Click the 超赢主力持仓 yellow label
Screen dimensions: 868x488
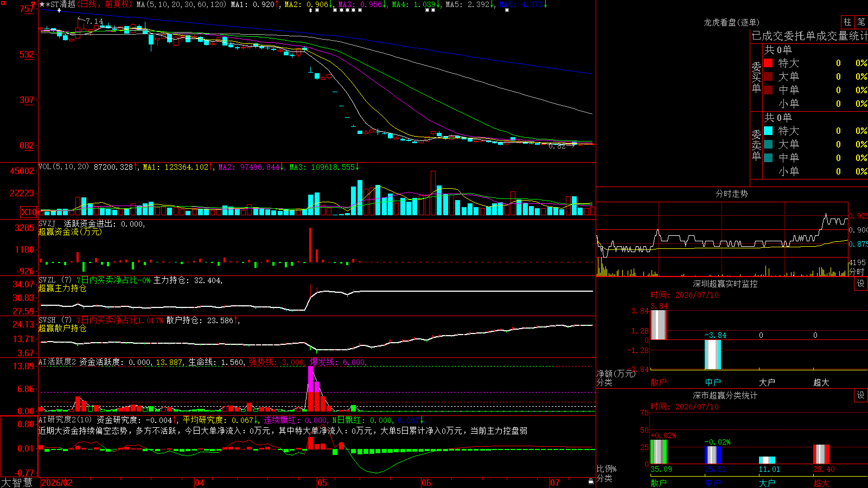(x=62, y=288)
